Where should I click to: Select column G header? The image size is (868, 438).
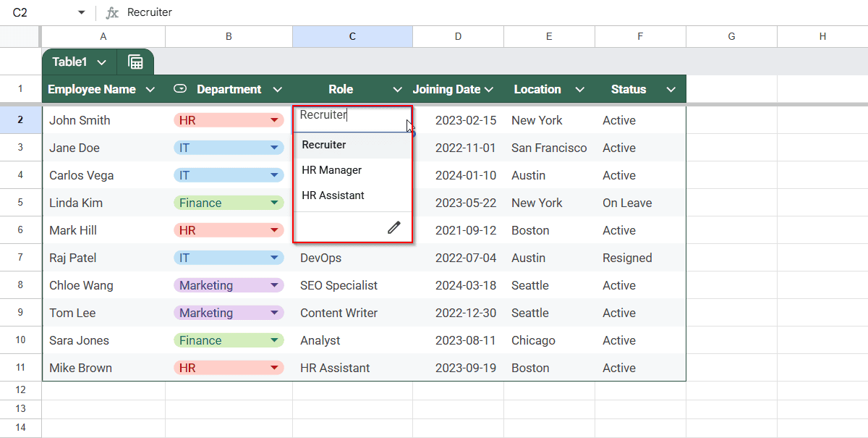coord(731,36)
